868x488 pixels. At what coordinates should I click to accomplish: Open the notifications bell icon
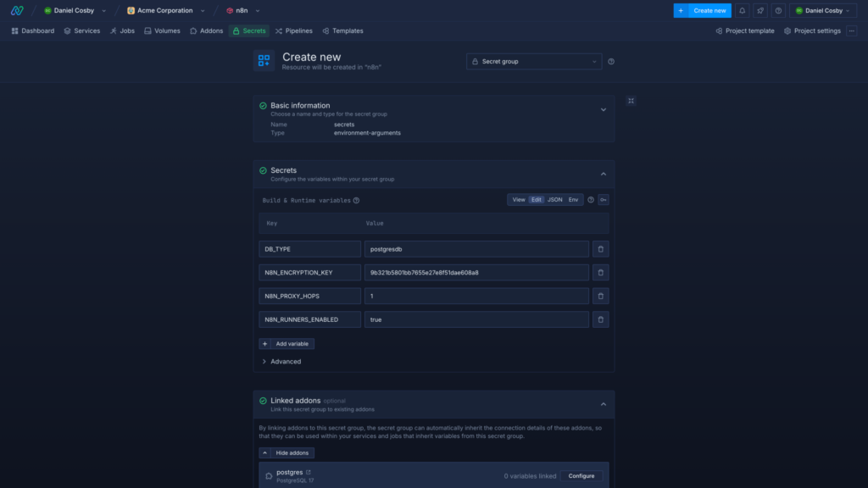743,10
